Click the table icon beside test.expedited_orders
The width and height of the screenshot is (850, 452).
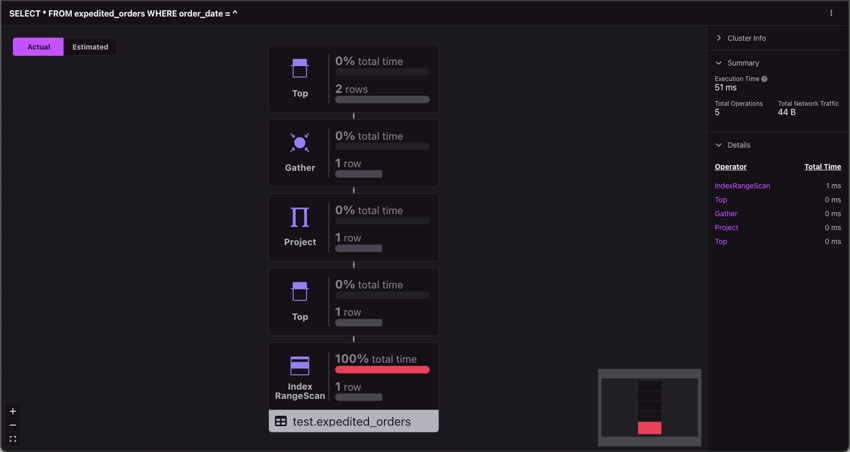tap(281, 421)
